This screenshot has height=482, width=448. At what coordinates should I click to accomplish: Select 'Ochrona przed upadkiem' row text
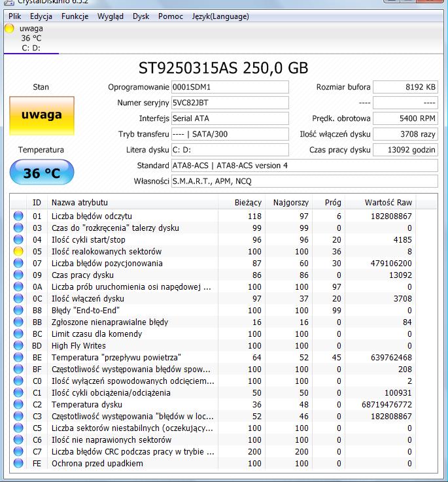pos(97,463)
